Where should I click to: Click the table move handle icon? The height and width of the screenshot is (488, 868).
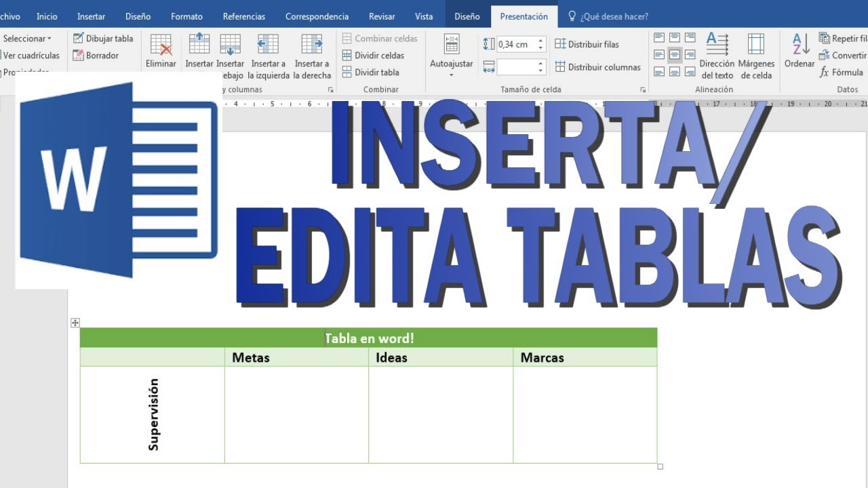coord(75,323)
